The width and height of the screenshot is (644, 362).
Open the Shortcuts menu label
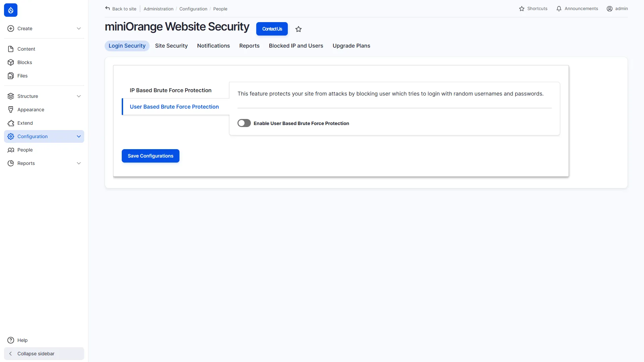537,9
